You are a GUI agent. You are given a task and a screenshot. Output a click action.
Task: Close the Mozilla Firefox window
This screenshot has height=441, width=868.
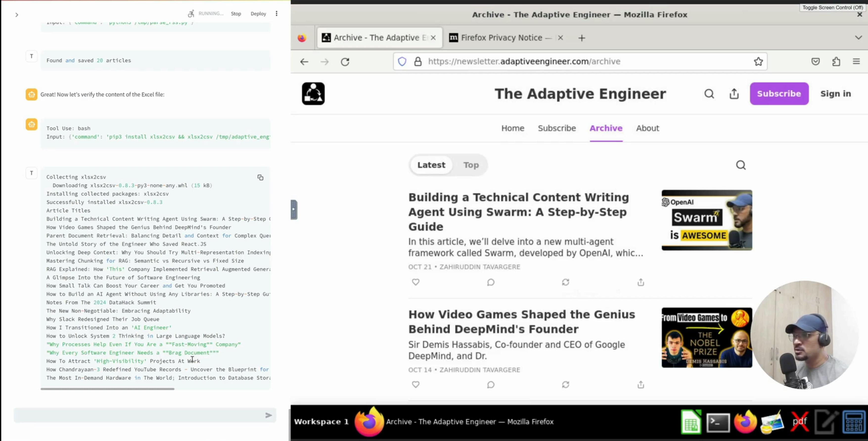860,15
